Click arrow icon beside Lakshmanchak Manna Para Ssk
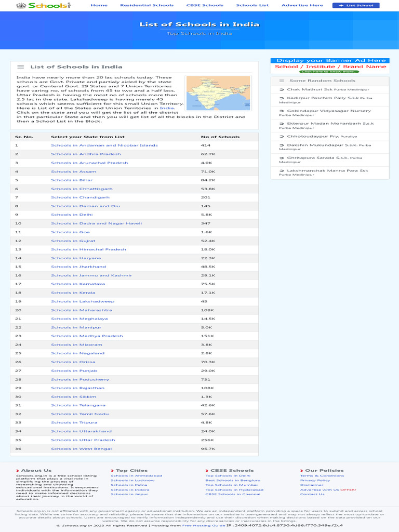Image resolution: width=399 pixels, height=532 pixels. [x=282, y=171]
